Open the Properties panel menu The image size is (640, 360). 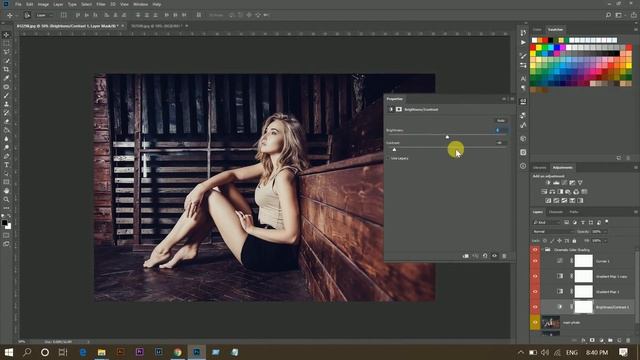tap(512, 99)
